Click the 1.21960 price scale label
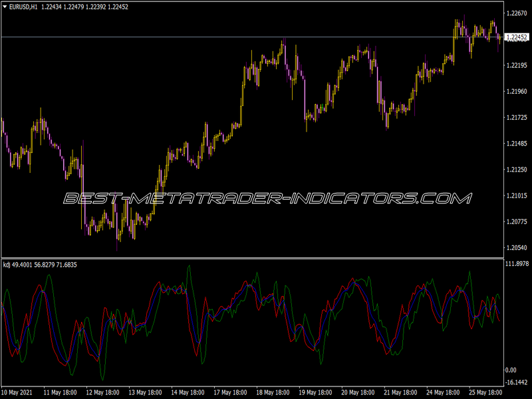Image resolution: width=532 pixels, height=399 pixels. point(517,91)
